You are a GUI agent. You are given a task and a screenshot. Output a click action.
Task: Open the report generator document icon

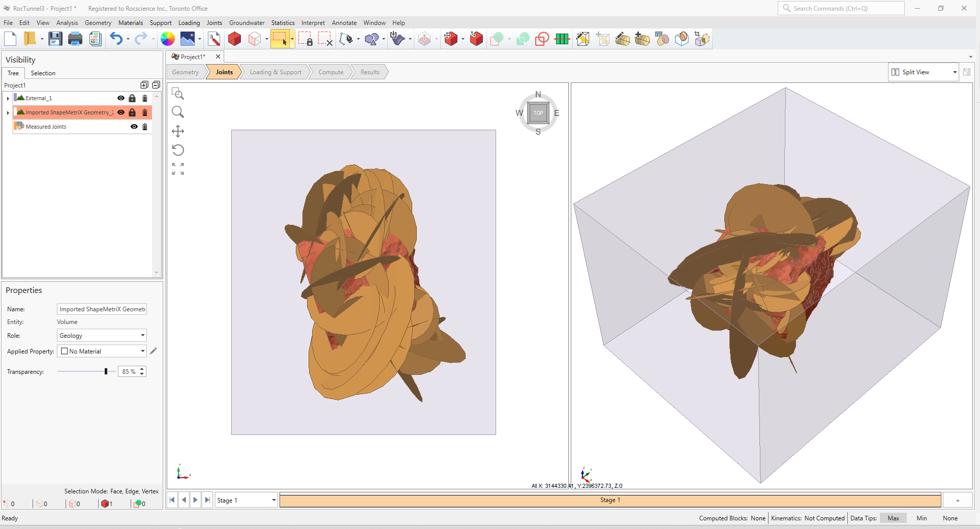click(95, 39)
